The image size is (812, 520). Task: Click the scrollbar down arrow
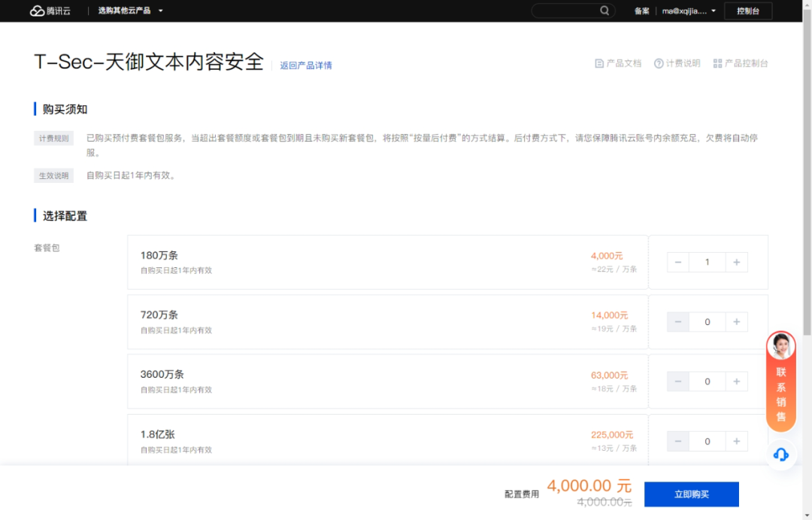pos(807,515)
